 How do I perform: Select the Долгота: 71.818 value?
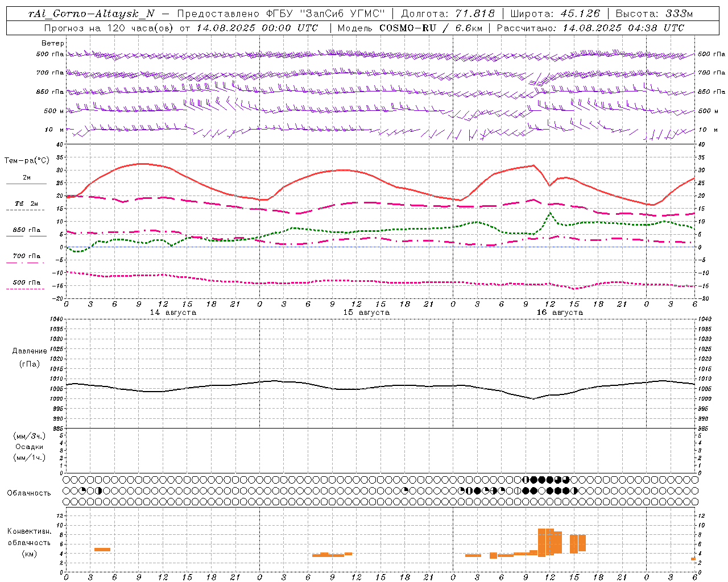[448, 14]
